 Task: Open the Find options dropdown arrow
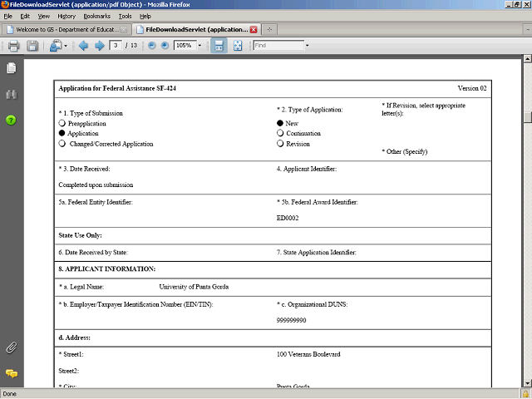[307, 46]
